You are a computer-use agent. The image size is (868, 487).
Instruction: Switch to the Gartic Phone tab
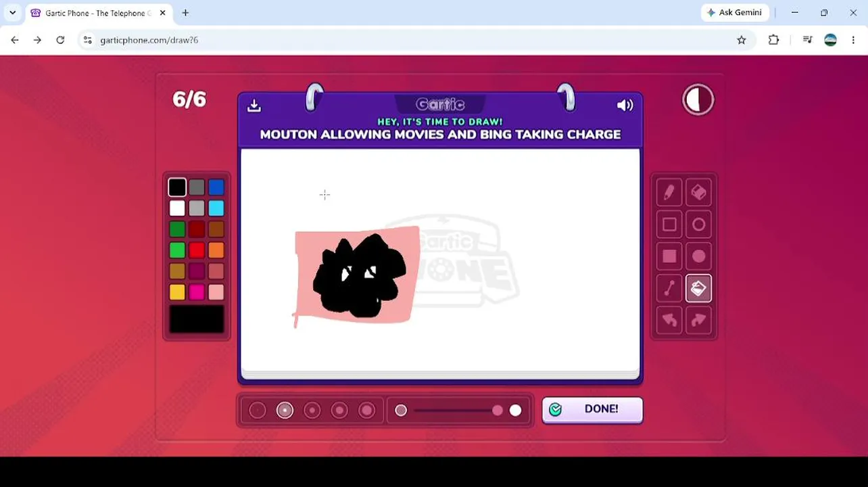(x=99, y=13)
